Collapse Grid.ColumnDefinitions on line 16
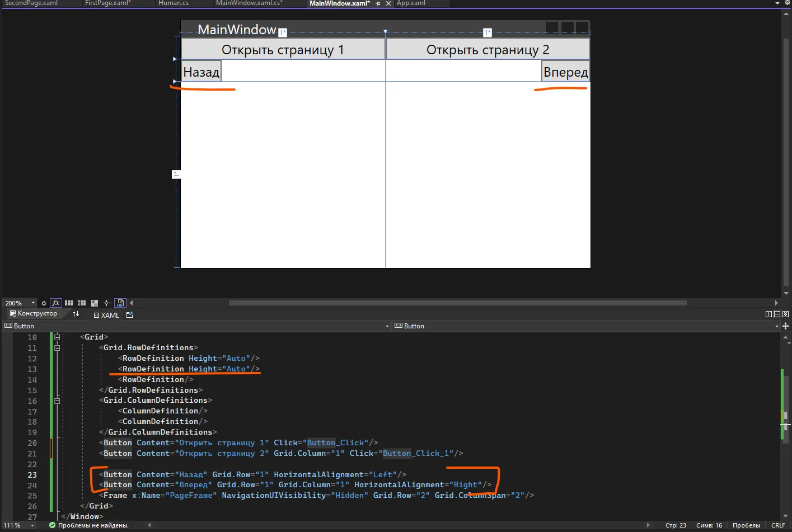Screen dimensions: 792x532 (57, 401)
